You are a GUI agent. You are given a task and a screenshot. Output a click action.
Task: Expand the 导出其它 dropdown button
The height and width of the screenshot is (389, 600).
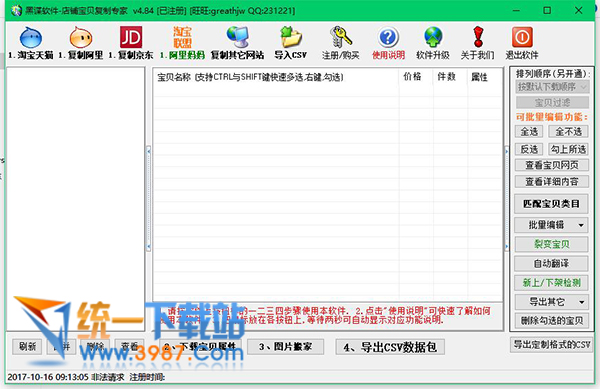coord(551,302)
